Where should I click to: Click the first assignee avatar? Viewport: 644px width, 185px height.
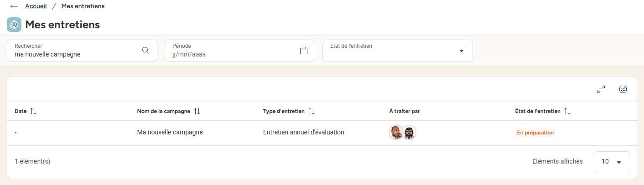tap(396, 133)
